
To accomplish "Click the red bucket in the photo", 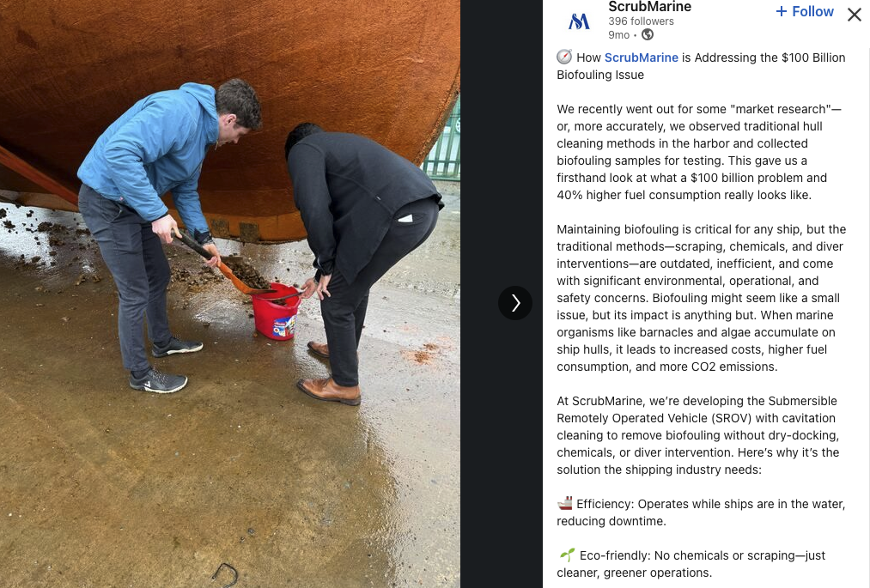I will click(276, 312).
